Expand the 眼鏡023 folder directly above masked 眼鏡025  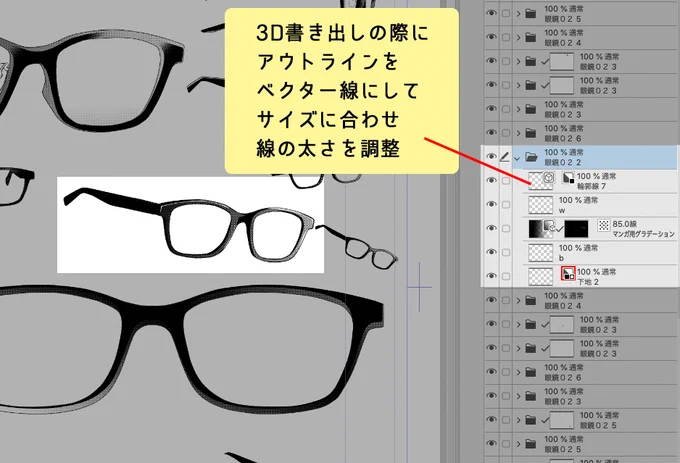pos(518,396)
